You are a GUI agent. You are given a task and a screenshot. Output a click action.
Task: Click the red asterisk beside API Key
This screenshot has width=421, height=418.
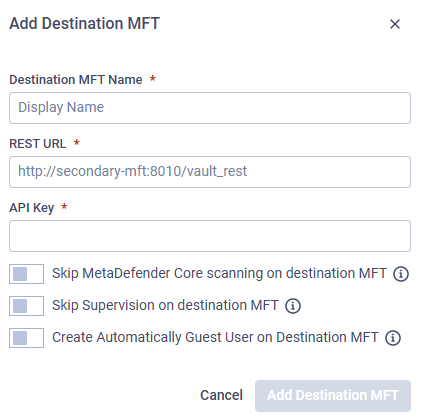pos(64,207)
